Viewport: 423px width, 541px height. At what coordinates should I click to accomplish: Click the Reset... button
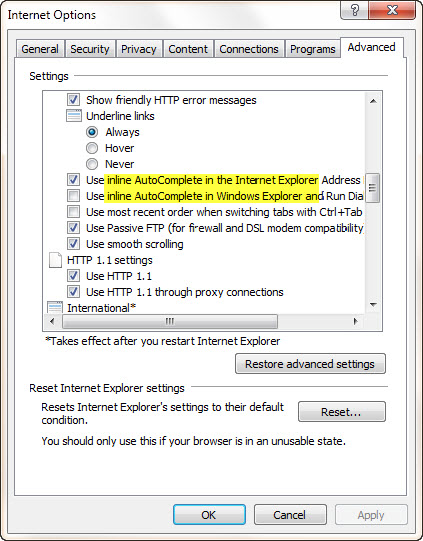[x=341, y=412]
